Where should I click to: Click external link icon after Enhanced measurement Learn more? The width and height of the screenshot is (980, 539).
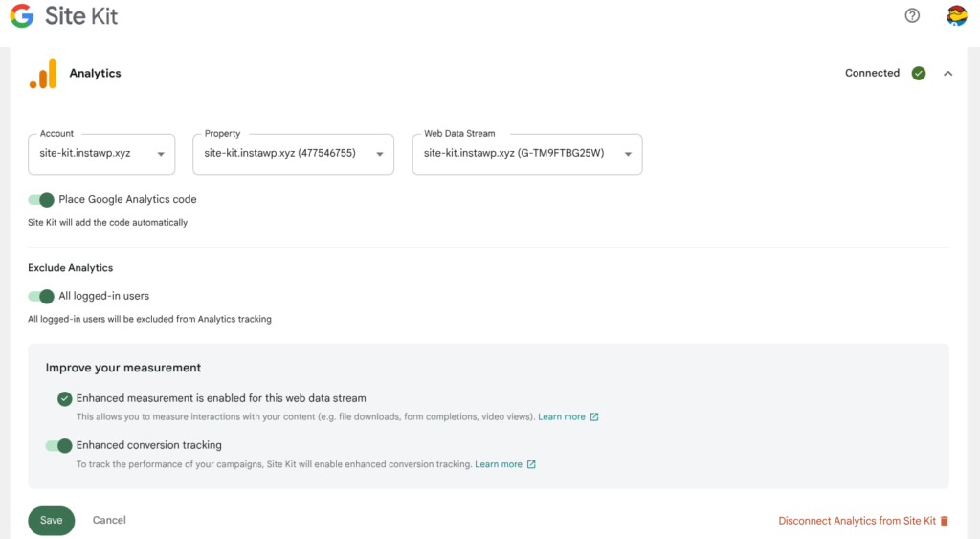click(593, 417)
